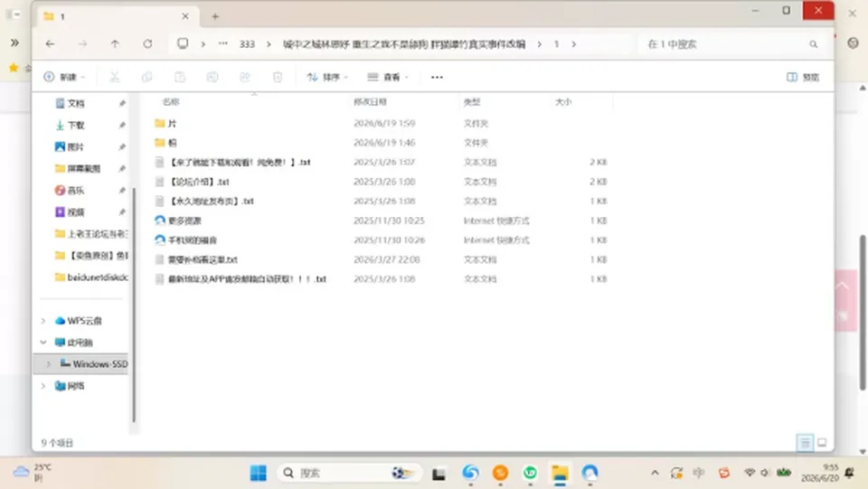Go back to the previous folder

50,43
